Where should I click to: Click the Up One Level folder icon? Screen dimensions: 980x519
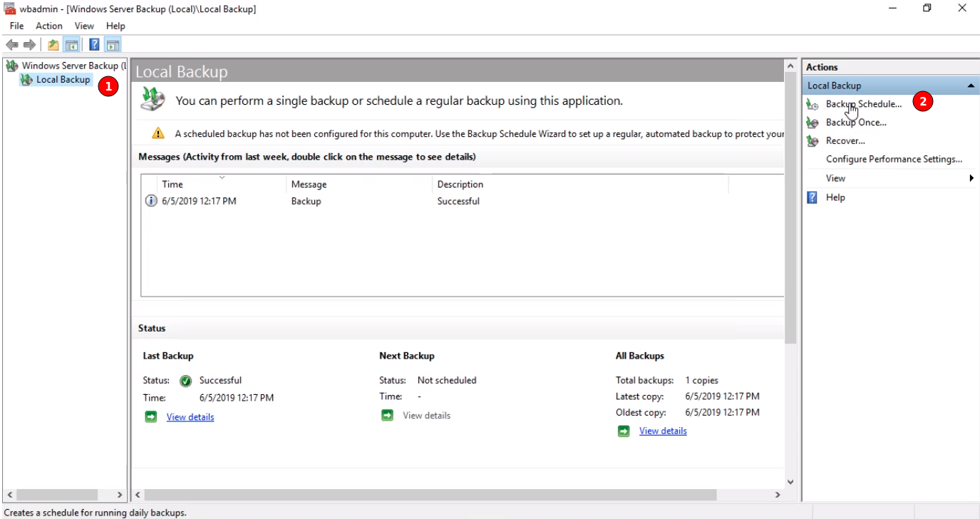pyautogui.click(x=53, y=45)
